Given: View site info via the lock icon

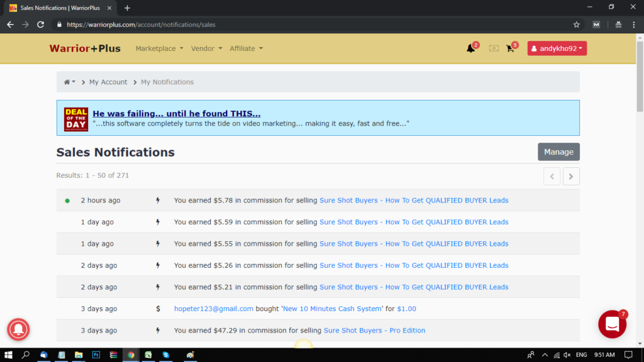Looking at the screenshot, I should point(59,25).
